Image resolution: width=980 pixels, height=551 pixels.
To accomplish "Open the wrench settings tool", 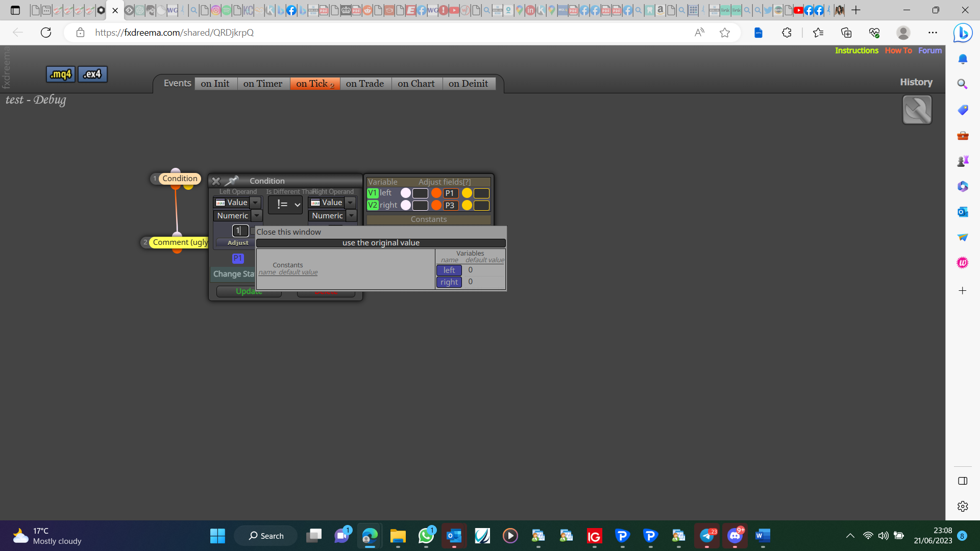I will (917, 110).
